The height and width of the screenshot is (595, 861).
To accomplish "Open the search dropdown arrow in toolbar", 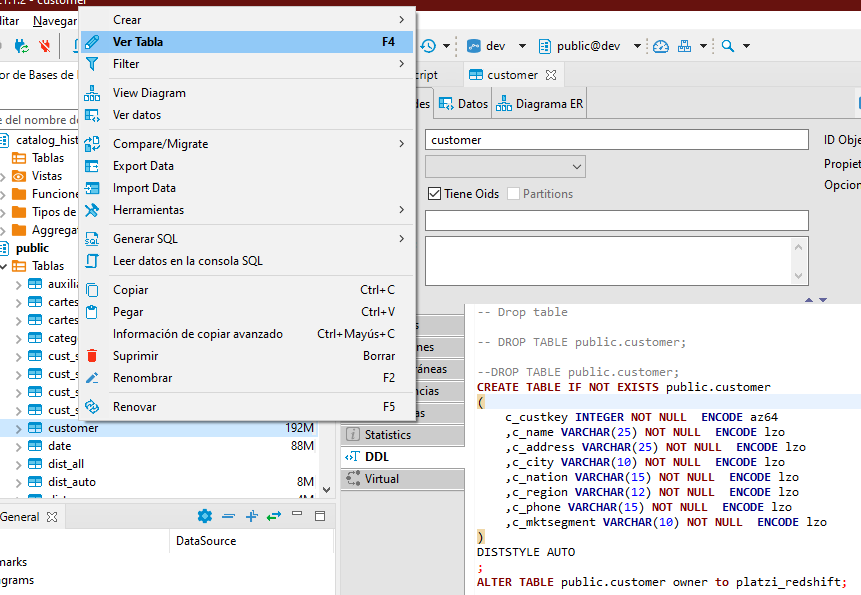I will pyautogui.click(x=746, y=46).
